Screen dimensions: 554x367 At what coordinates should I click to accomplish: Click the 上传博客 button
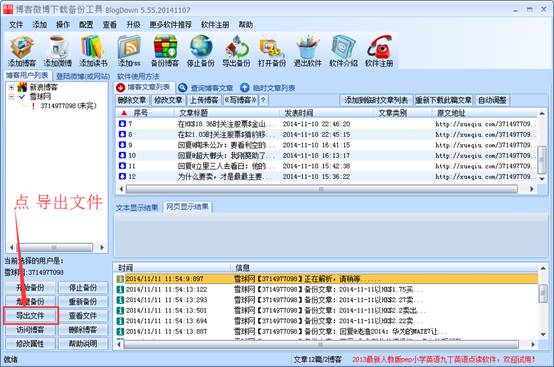click(x=204, y=100)
